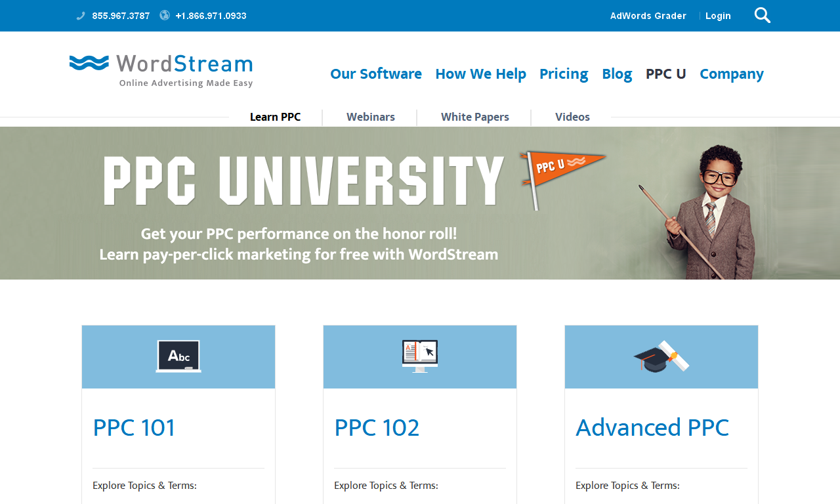The height and width of the screenshot is (504, 840).
Task: Click 'Explore Topics & Terms:' under PPC 101
Action: (144, 486)
